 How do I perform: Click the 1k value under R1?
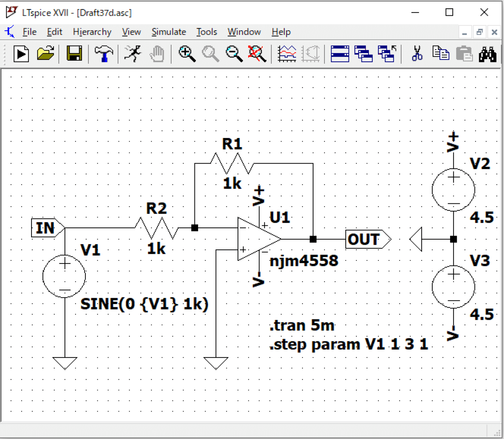tap(232, 183)
